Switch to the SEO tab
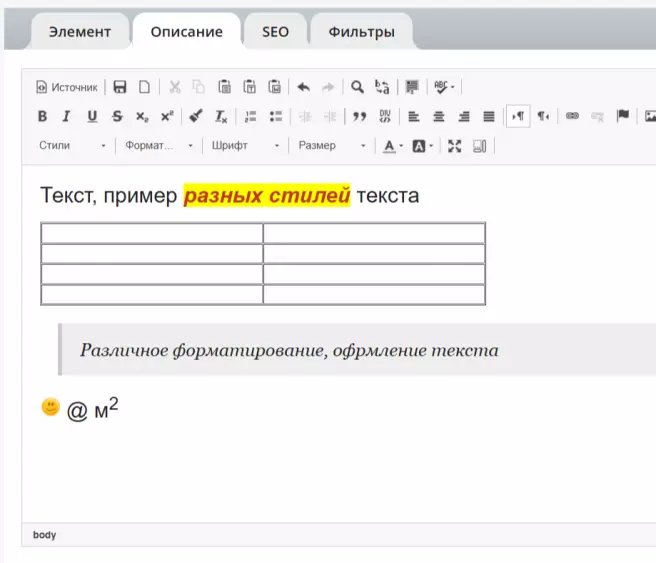 [x=275, y=31]
